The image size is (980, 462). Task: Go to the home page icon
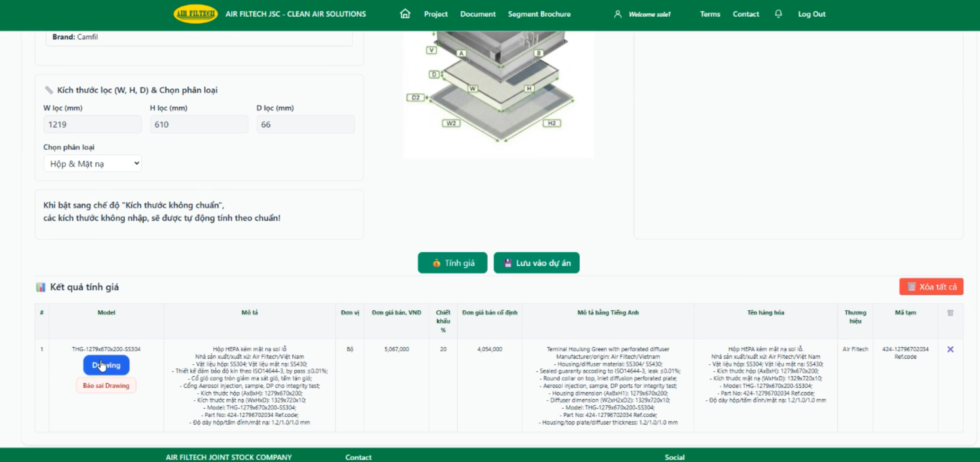(x=405, y=14)
